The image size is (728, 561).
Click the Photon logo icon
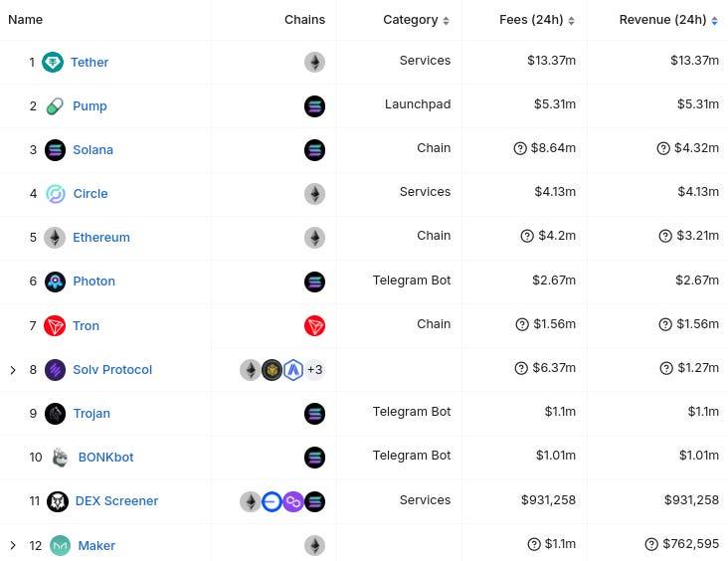click(56, 281)
